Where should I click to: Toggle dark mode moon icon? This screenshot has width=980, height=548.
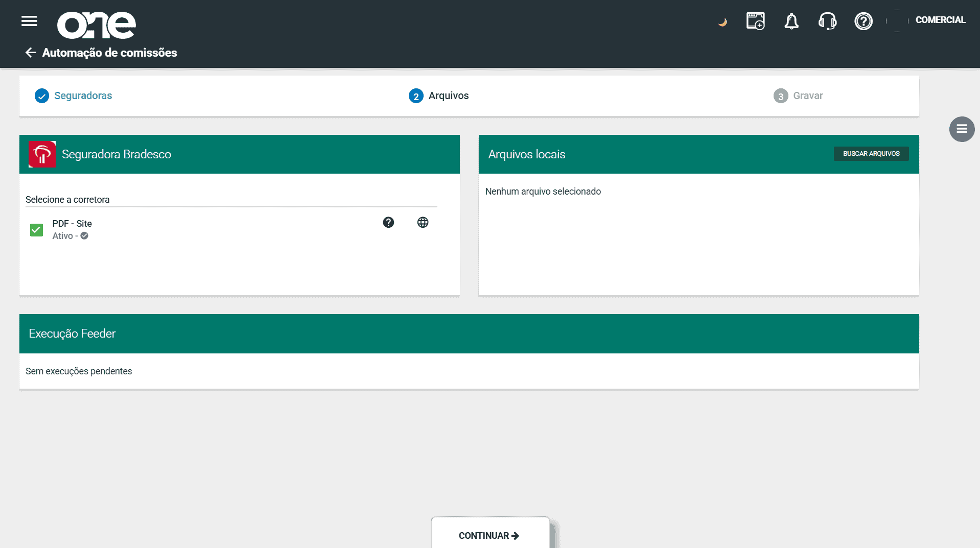click(x=722, y=22)
